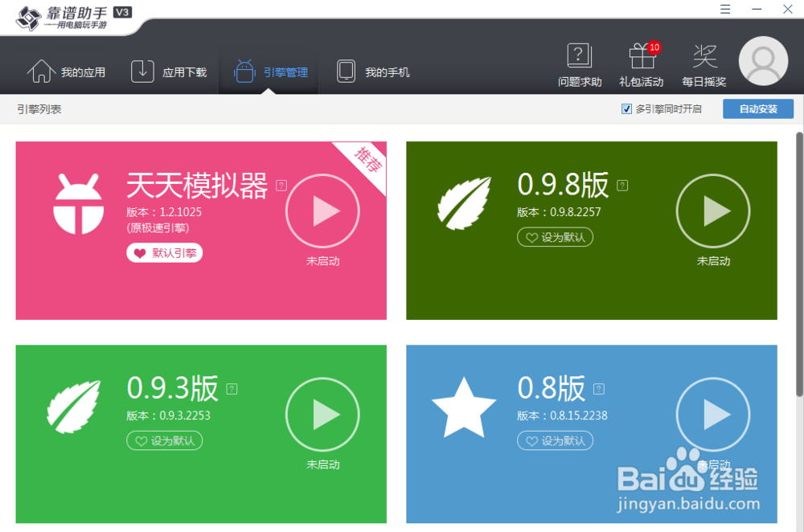Toggle 多引擎同时开启 checkbox
Screen dimensions: 804x532
coord(626,108)
